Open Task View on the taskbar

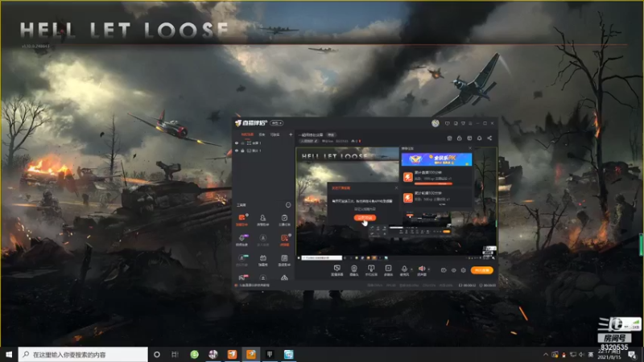[x=175, y=355]
